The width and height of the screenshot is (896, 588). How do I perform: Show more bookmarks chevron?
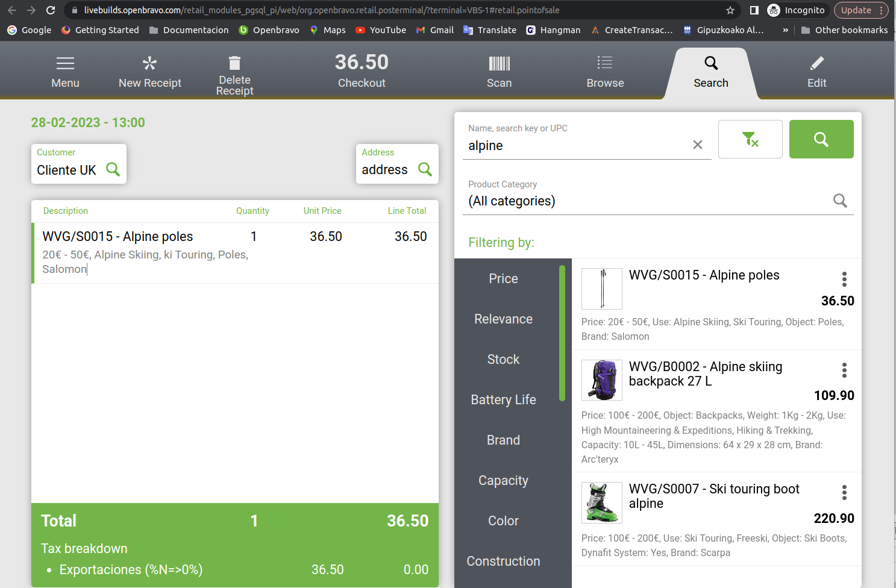tap(785, 30)
